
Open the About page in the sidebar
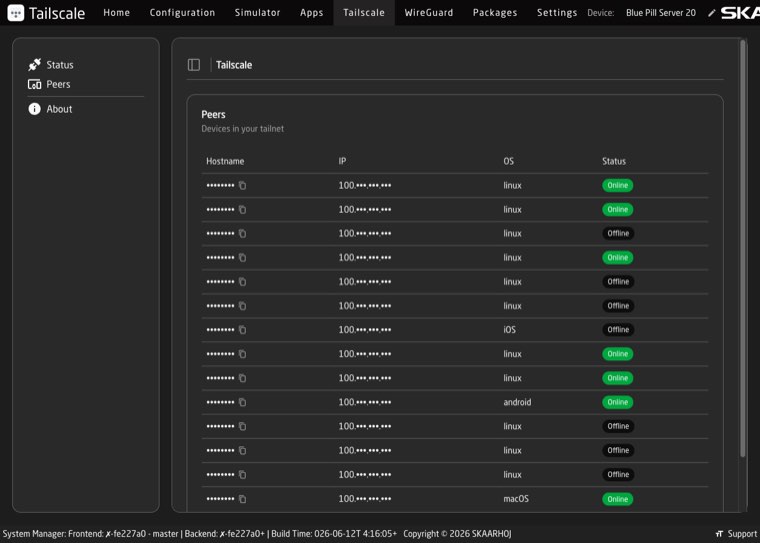59,109
